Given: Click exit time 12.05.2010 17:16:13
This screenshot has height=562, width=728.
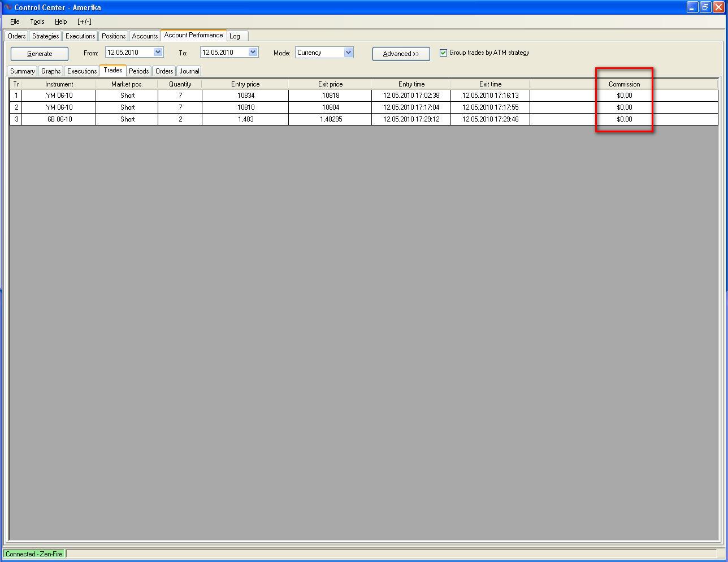Looking at the screenshot, I should (x=490, y=96).
